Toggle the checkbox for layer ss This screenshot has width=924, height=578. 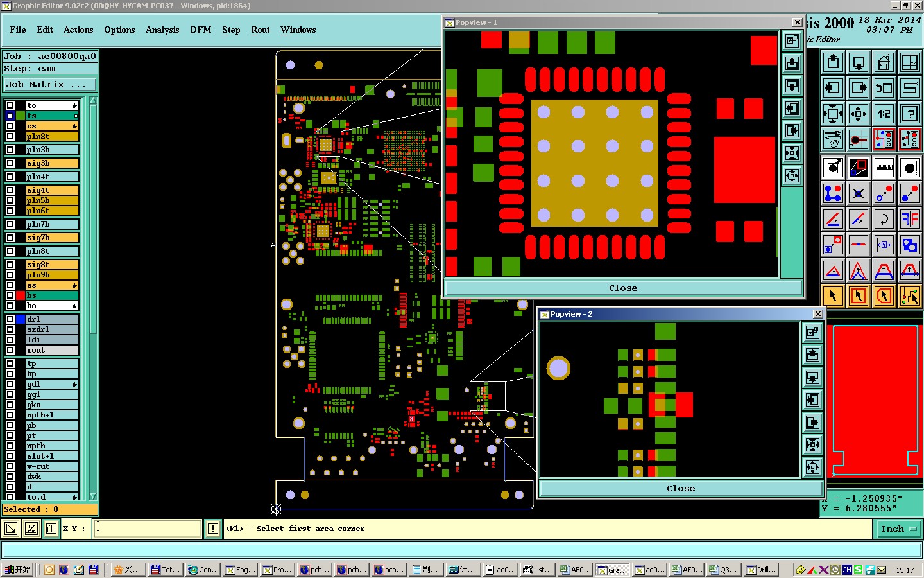[x=10, y=285]
